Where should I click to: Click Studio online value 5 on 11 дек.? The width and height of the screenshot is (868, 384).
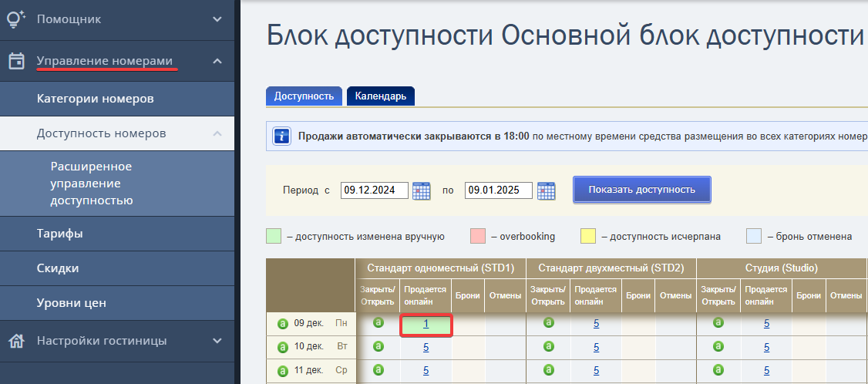(x=767, y=371)
